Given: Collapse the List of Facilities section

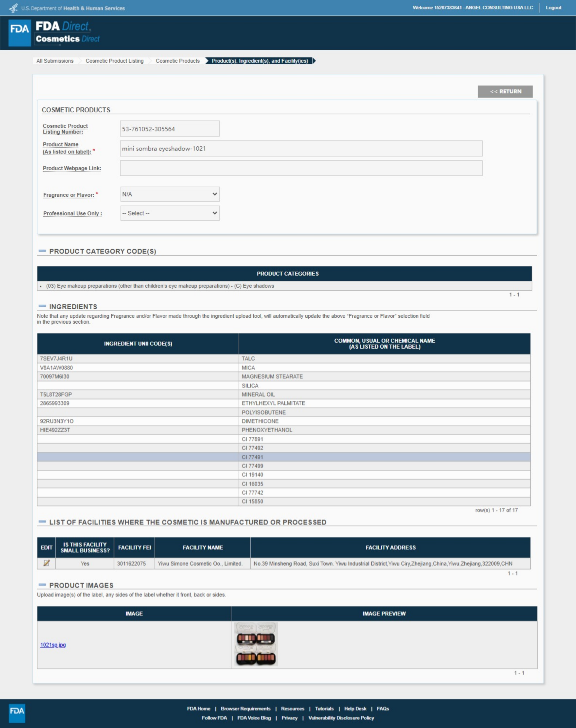Looking at the screenshot, I should click(42, 522).
